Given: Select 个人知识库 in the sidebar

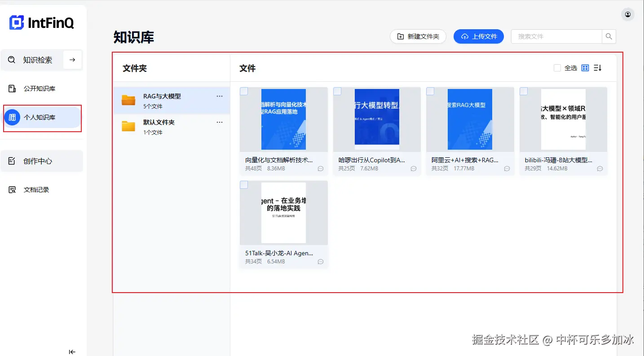Looking at the screenshot, I should click(42, 118).
